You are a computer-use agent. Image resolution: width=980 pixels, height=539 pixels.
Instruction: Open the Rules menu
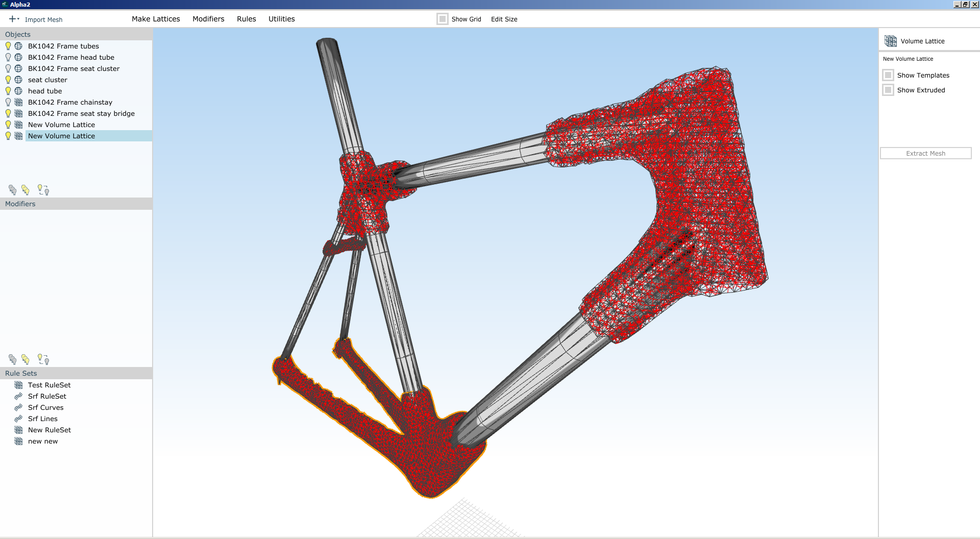(x=246, y=19)
